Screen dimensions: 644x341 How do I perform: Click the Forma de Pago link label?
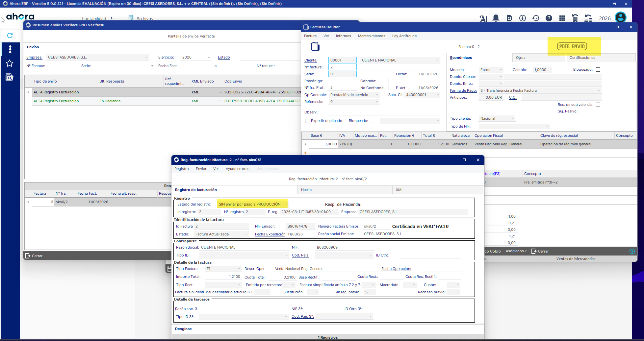(463, 90)
